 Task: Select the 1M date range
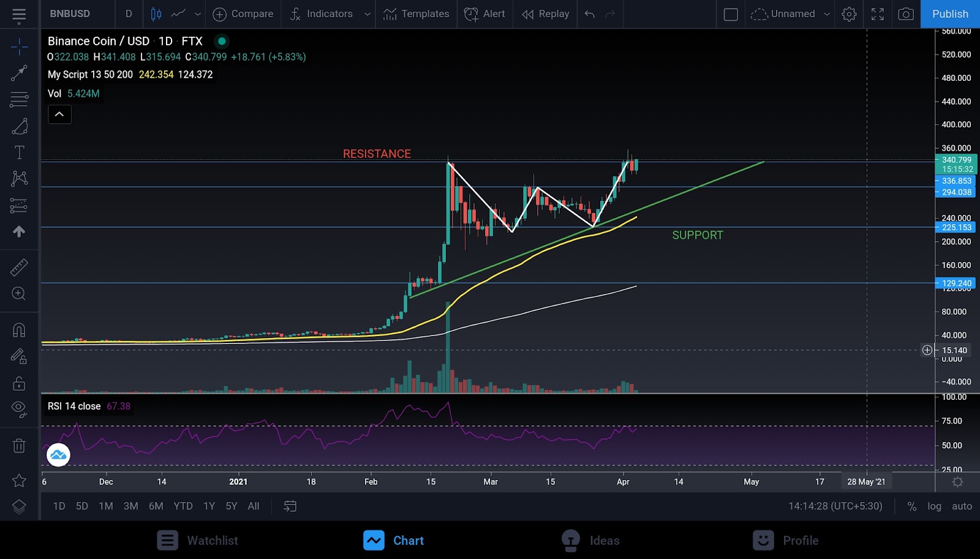click(x=106, y=506)
